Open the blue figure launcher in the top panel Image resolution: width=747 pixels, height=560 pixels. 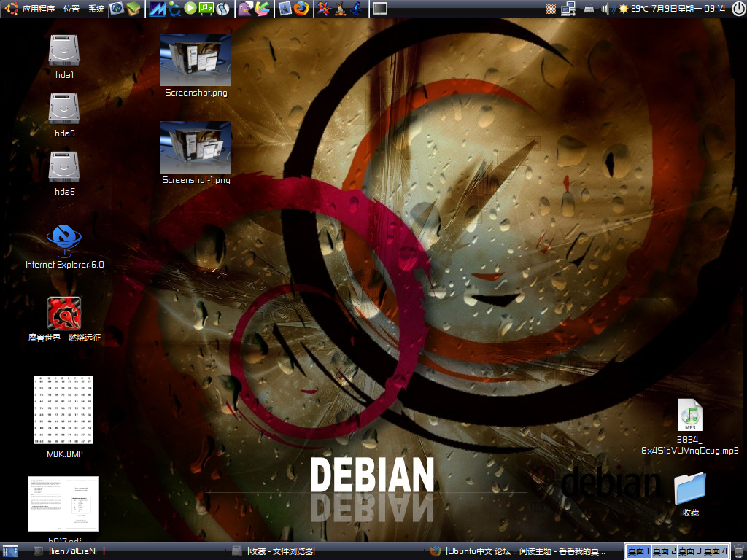click(x=356, y=9)
